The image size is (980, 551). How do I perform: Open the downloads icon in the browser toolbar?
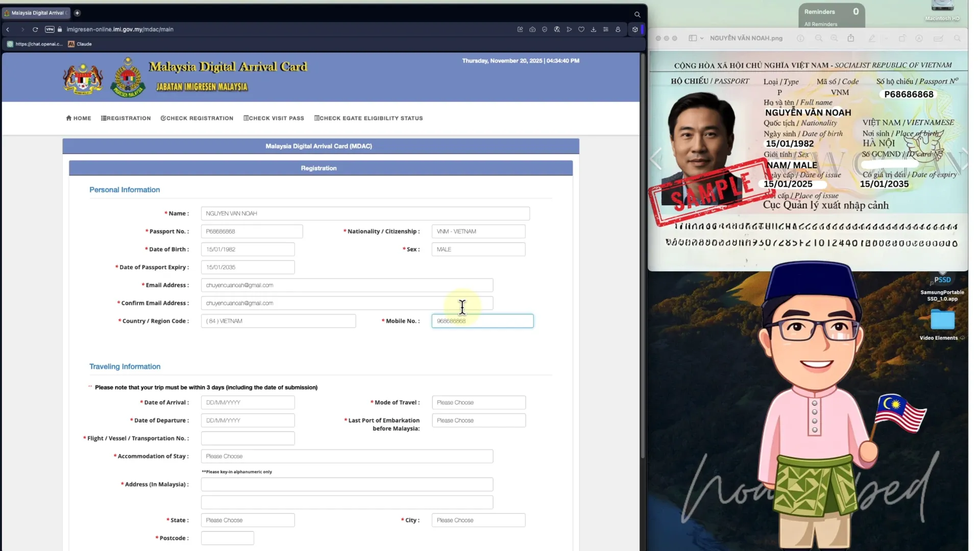(x=594, y=30)
